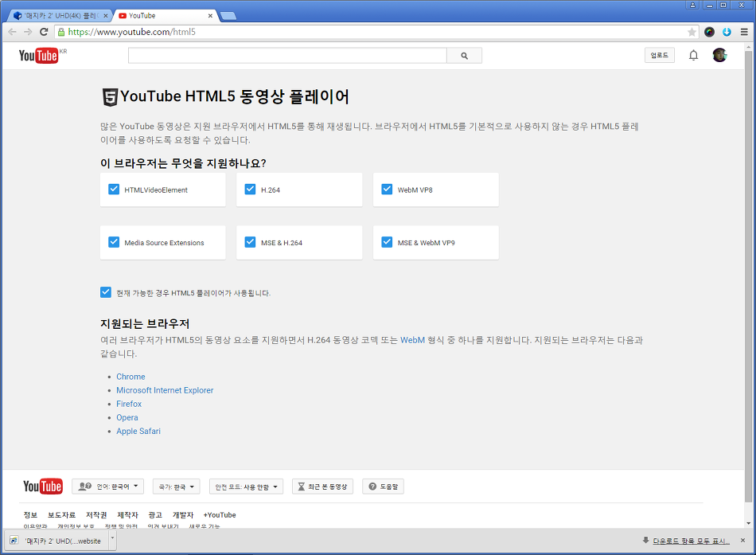Follow the Microsoft Internet Explorer link
Screen dimensions: 756x555
(165, 390)
